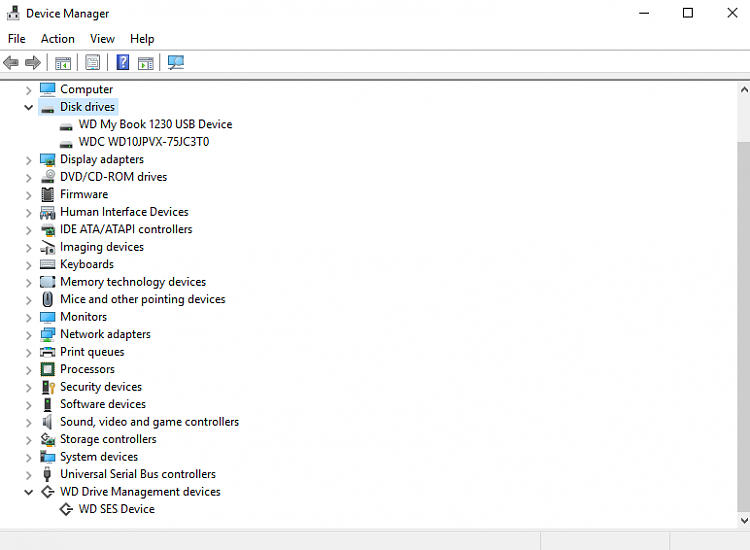Click the Storage controllers icon

tap(47, 439)
